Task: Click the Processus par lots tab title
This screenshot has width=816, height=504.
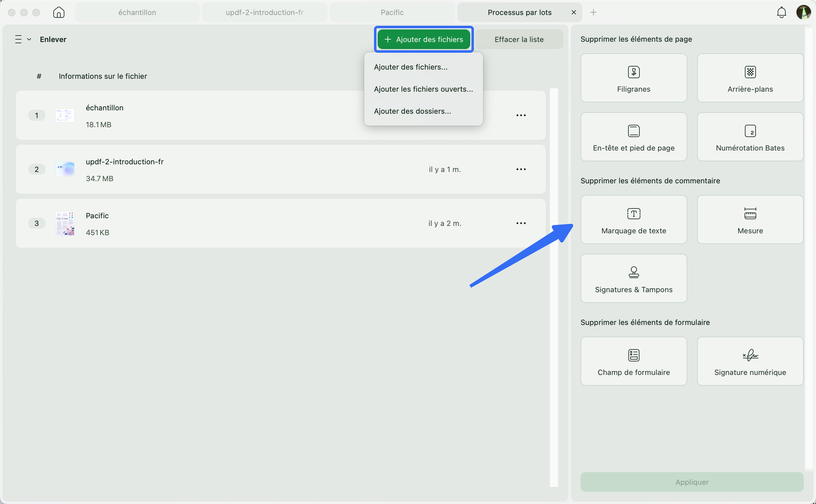Action: pos(519,12)
